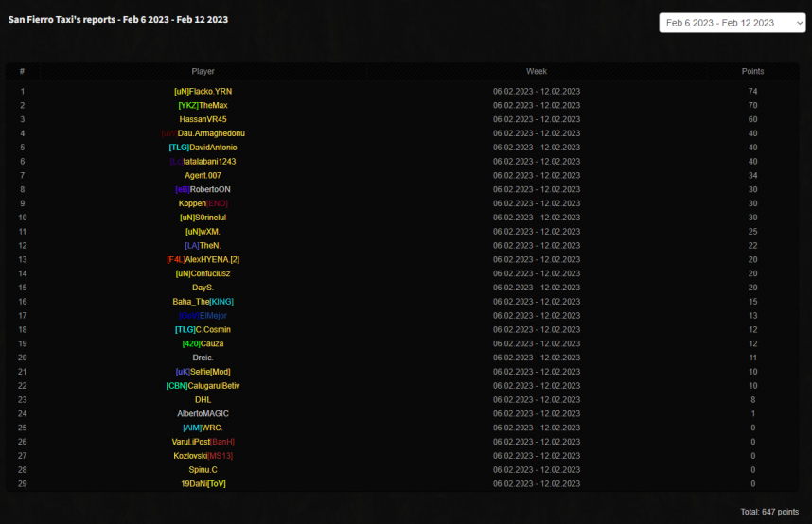Open [TLG]DavidAntonio player entry
Image resolution: width=812 pixels, height=524 pixels.
[x=203, y=148]
